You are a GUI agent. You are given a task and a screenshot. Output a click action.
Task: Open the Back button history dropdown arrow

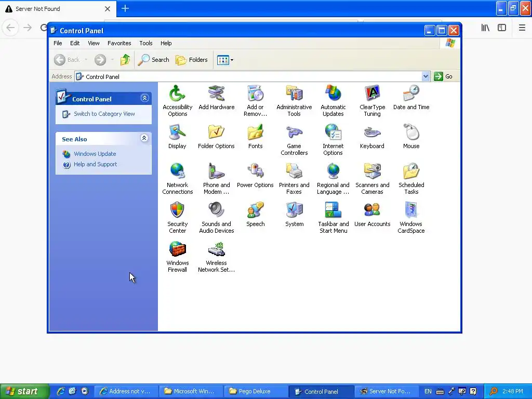click(86, 60)
